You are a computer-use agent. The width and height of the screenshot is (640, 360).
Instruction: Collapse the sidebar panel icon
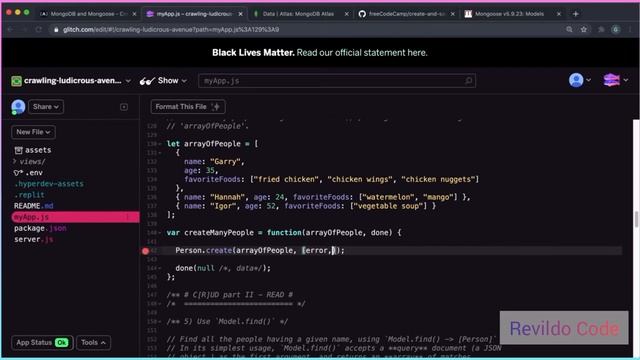(x=124, y=107)
